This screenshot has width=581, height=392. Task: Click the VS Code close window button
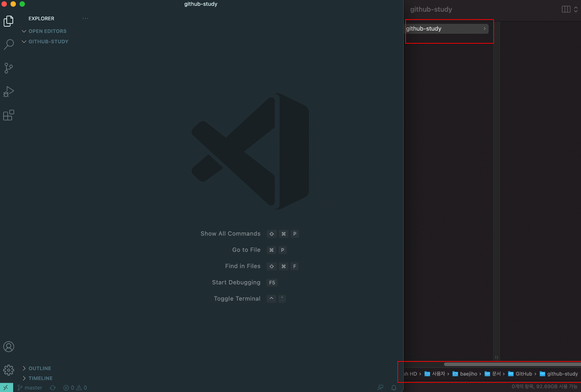pos(4,4)
